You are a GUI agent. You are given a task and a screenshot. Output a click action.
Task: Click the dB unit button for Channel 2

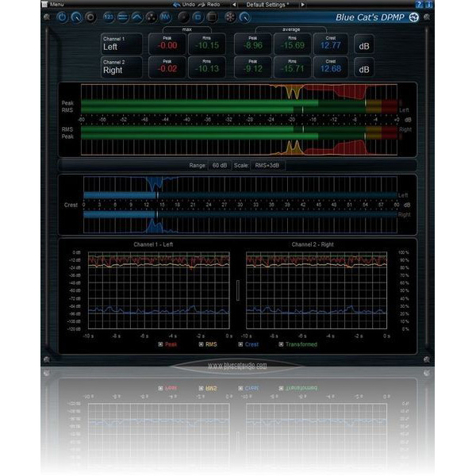(364, 67)
